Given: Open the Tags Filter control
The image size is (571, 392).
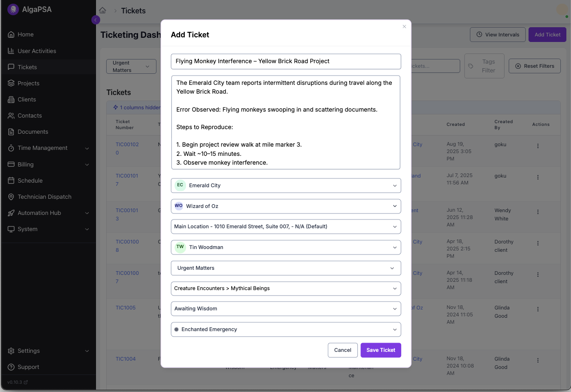Looking at the screenshot, I should tap(484, 66).
